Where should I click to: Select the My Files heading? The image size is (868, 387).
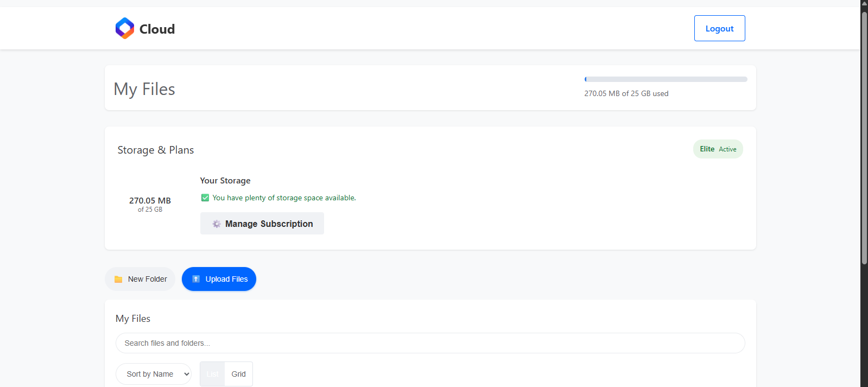pos(144,88)
